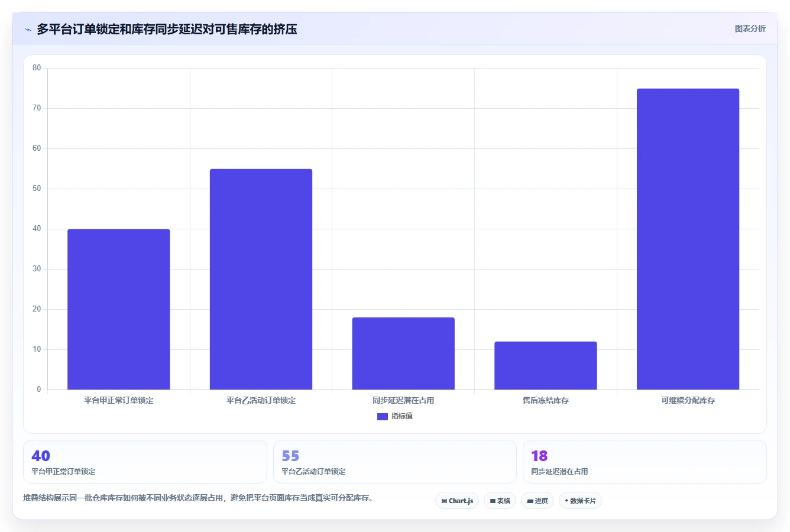Click the chart title 多平台订单锁定和库存同步延迟
Viewport: 790px width, 532px height.
coord(167,29)
